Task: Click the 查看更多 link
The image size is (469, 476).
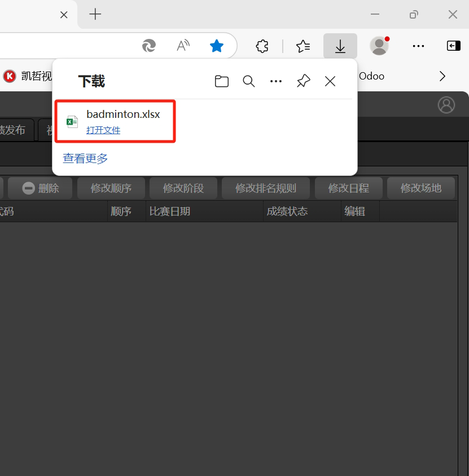Action: tap(85, 158)
